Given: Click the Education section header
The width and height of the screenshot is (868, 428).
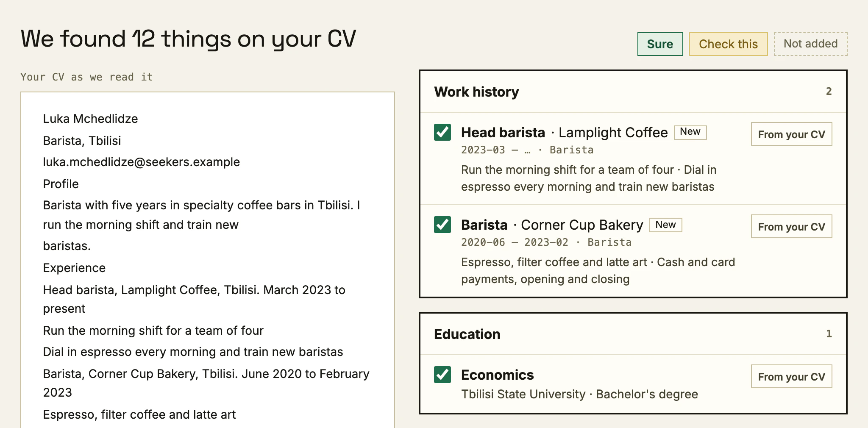Looking at the screenshot, I should [x=633, y=334].
